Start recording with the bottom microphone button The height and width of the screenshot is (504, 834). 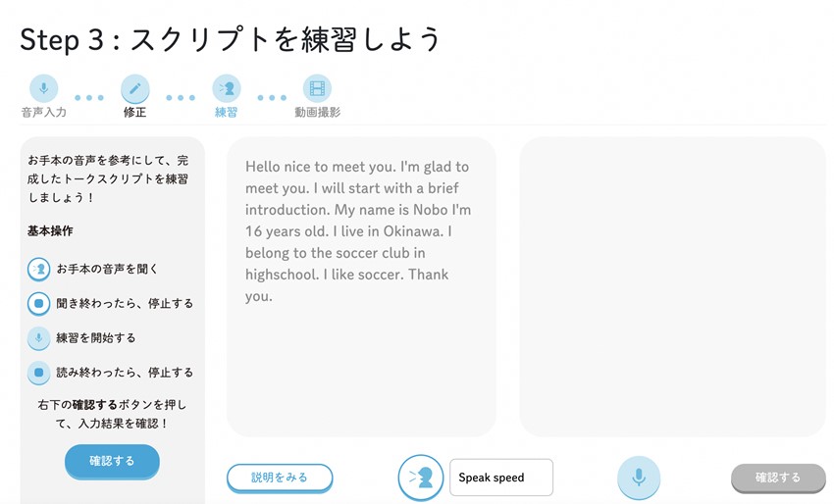[639, 478]
